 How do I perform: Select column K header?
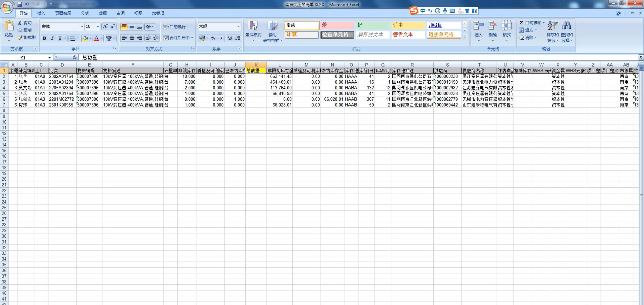tap(256, 65)
